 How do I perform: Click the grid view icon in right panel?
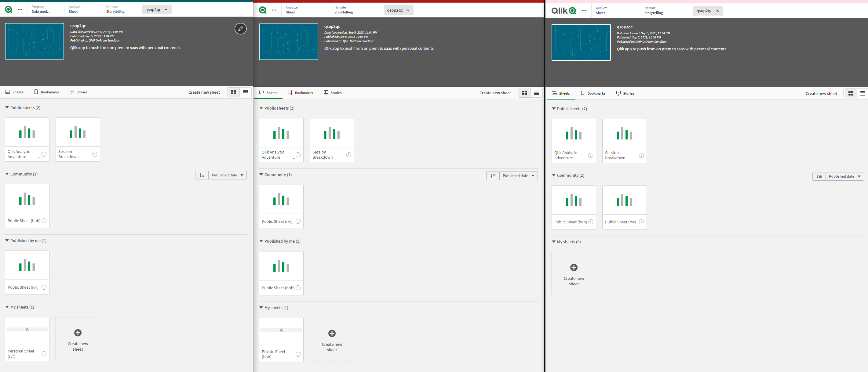(x=850, y=93)
